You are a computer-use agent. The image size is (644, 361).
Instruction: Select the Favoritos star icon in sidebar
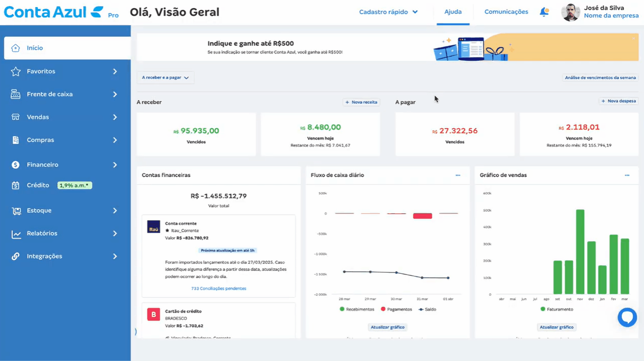click(14, 71)
